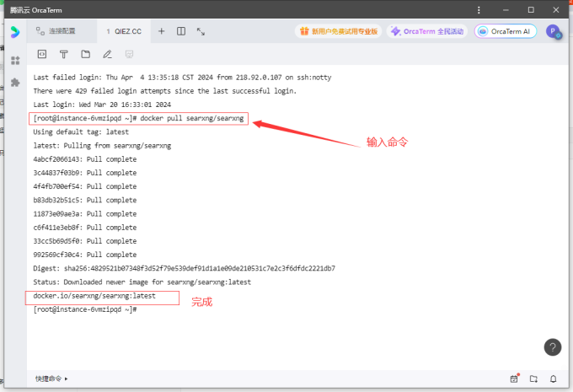Open the user profile avatar
Viewport: 573px width, 392px height.
[x=554, y=31]
